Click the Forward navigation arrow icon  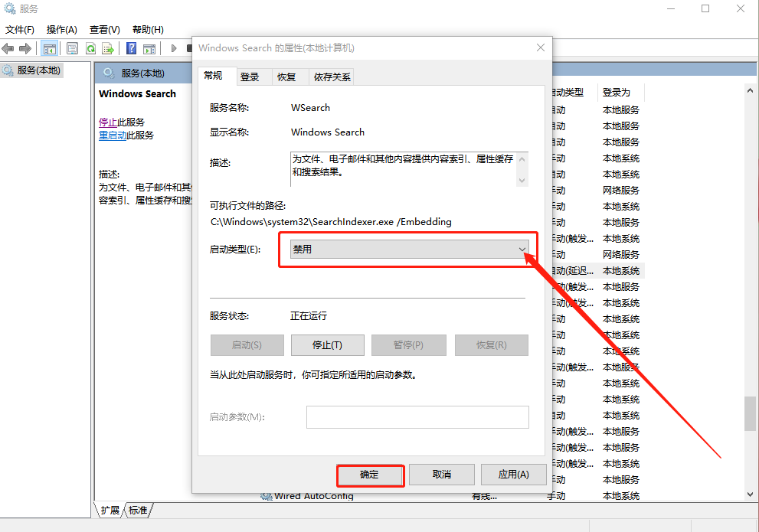click(25, 47)
